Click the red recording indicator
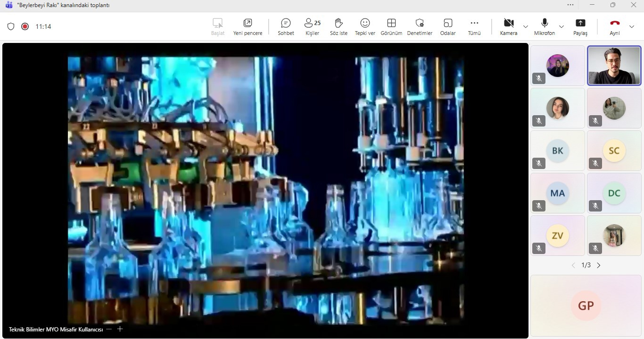This screenshot has height=339, width=644. 25,26
